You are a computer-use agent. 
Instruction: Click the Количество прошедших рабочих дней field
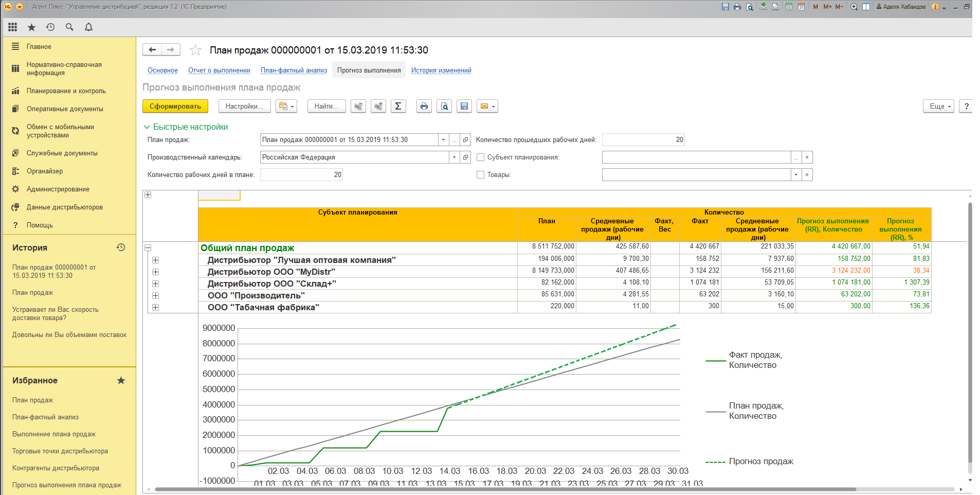(x=643, y=140)
